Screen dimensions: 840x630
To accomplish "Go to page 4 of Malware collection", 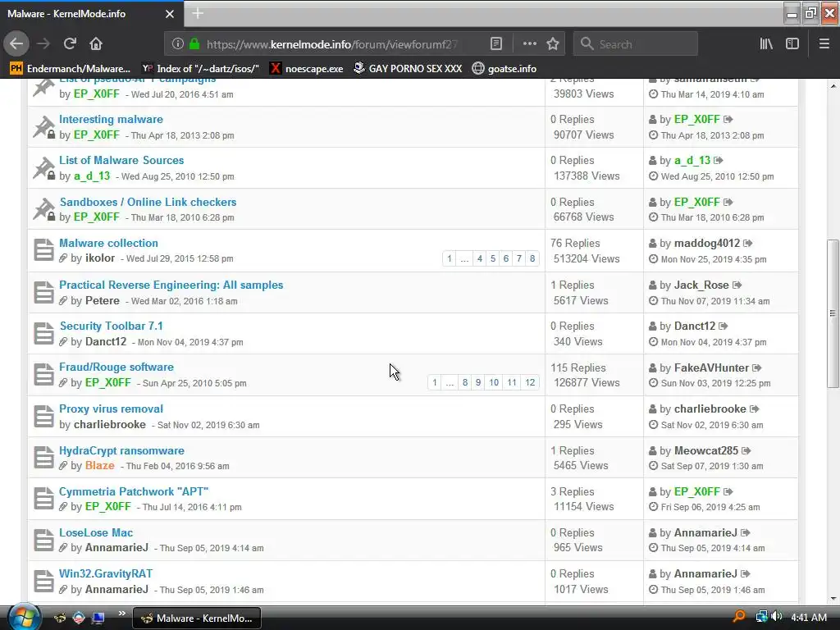I will 479,258.
